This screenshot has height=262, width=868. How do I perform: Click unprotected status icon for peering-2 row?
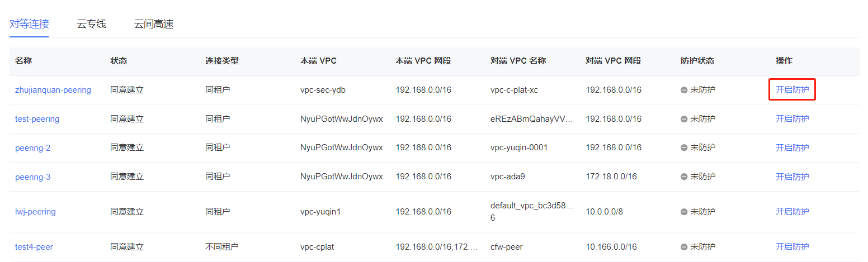tap(684, 148)
